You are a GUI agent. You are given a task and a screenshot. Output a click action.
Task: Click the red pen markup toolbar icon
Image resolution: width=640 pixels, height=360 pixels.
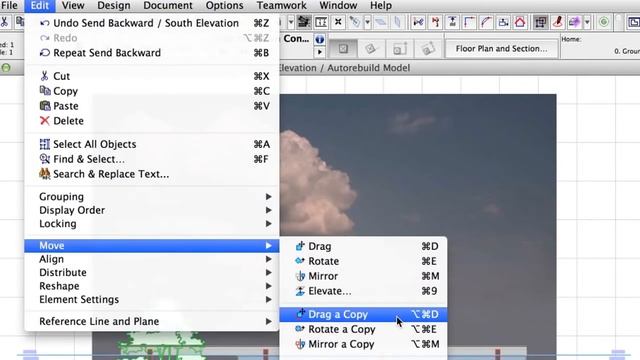click(558, 22)
